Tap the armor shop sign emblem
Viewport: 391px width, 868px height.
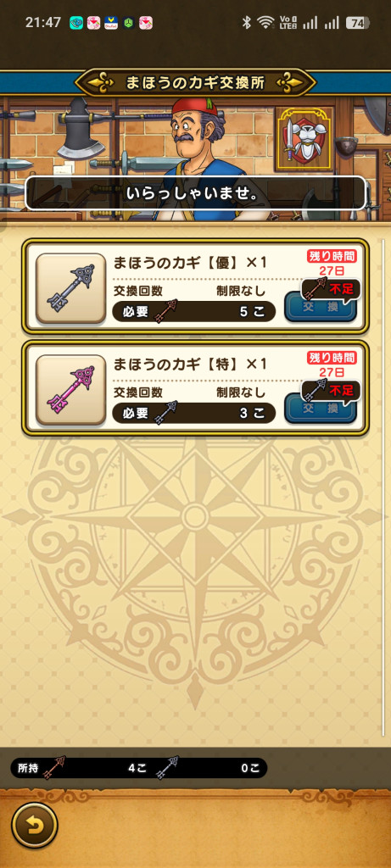304,138
